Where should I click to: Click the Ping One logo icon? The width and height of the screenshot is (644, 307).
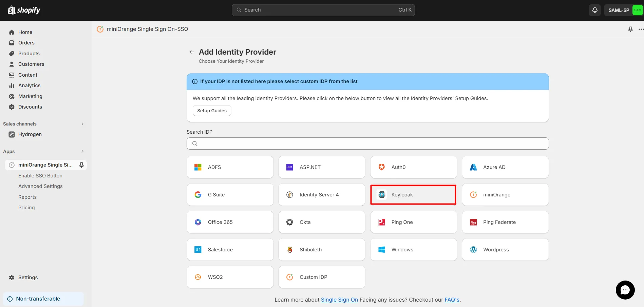tap(382, 222)
